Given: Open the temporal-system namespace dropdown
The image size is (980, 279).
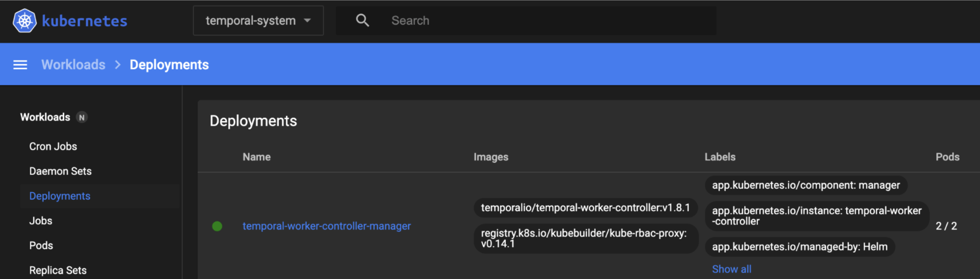Looking at the screenshot, I should pos(258,20).
